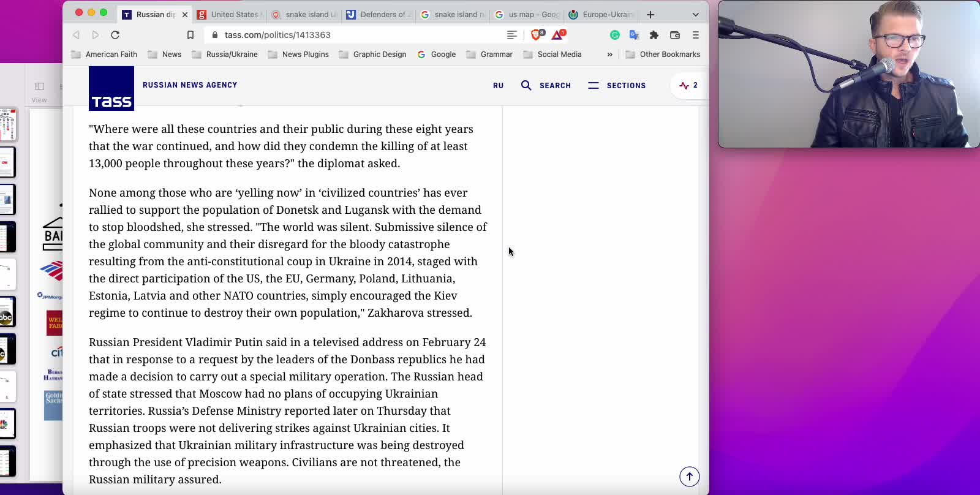Click the browser forward arrow
The image size is (980, 495).
tap(95, 35)
